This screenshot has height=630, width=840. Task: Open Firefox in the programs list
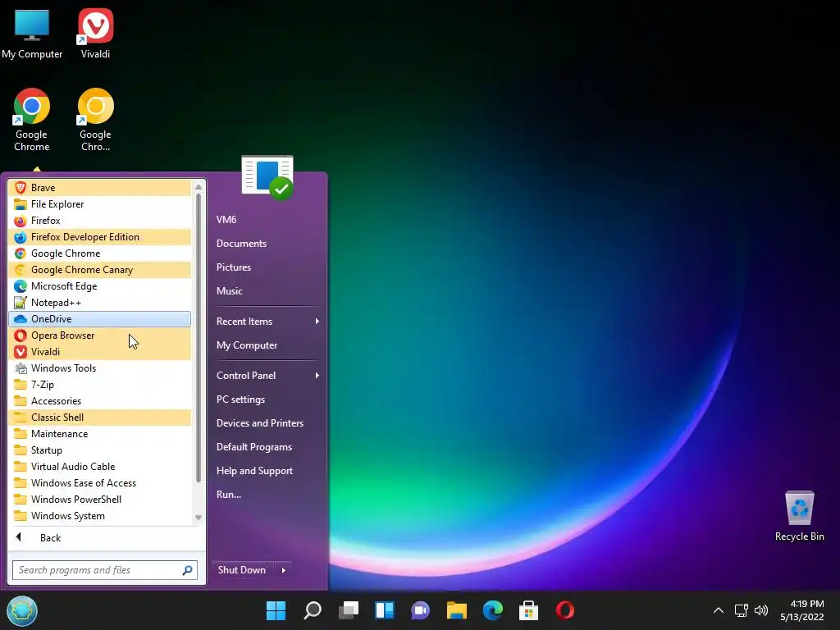click(99, 221)
